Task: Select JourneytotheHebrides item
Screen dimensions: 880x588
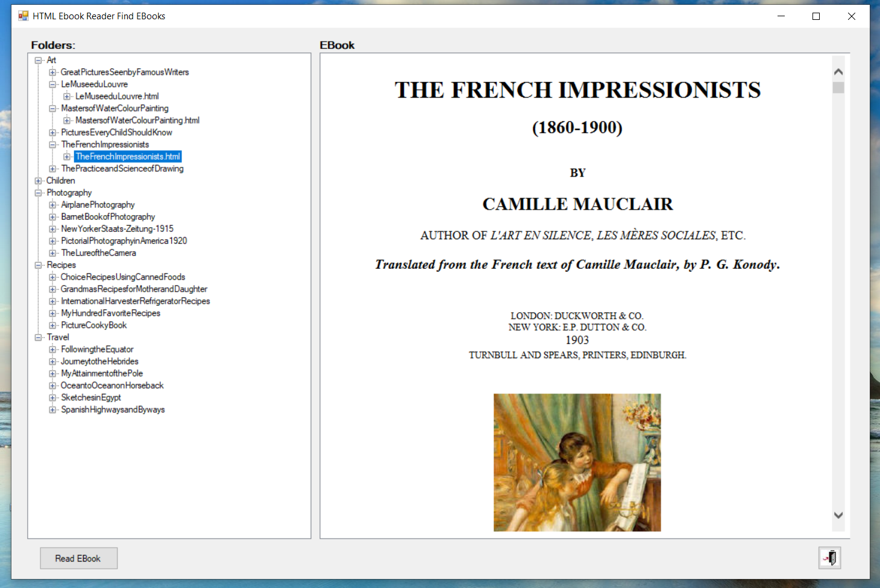Action: tap(99, 361)
